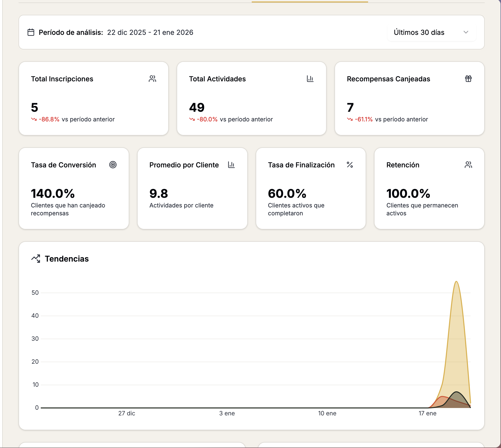Click the chevron arrow in period selector

point(466,32)
